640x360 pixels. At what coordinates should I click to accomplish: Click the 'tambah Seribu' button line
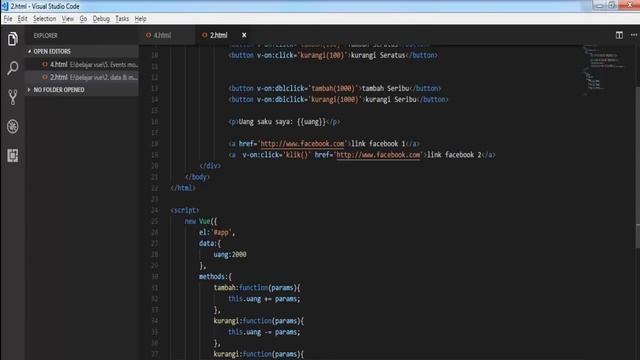coord(335,88)
